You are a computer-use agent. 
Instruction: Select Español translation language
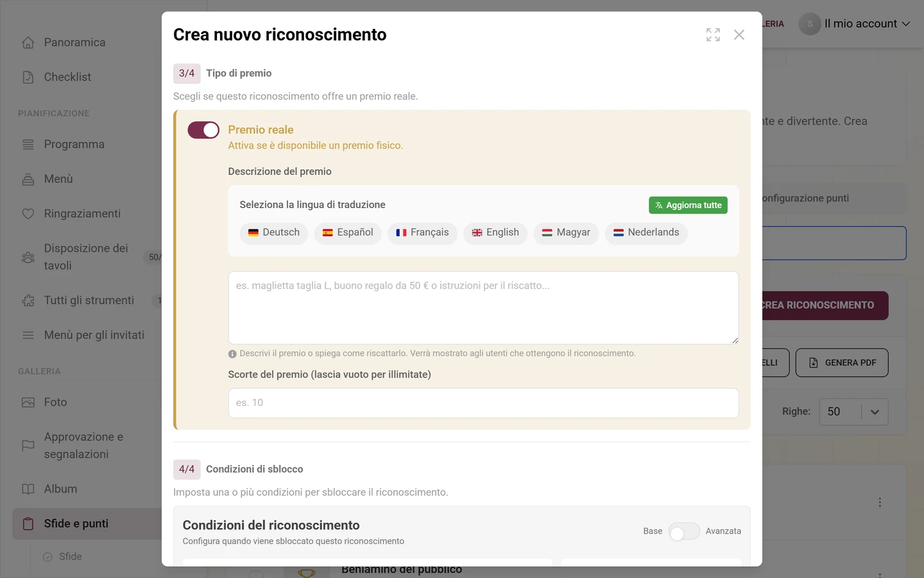click(x=348, y=232)
